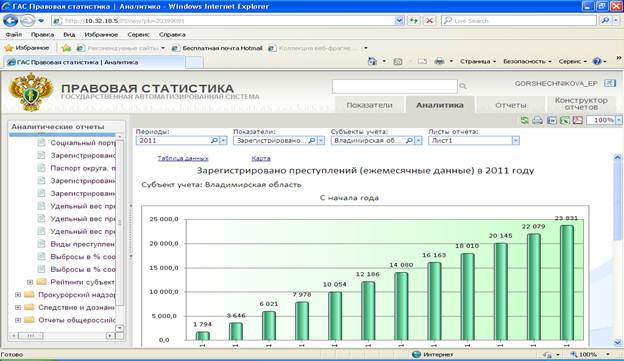The width and height of the screenshot is (624, 361).
Task: Open the address bar history dropdown
Action: point(399,21)
